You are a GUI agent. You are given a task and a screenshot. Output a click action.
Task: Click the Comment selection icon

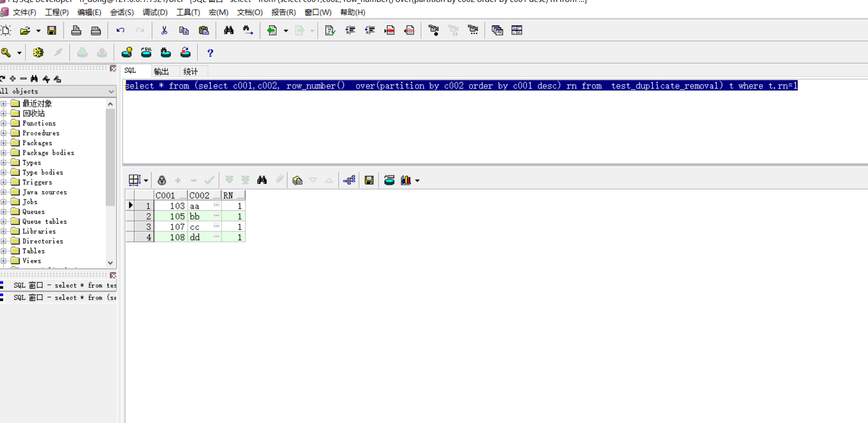pyautogui.click(x=390, y=30)
